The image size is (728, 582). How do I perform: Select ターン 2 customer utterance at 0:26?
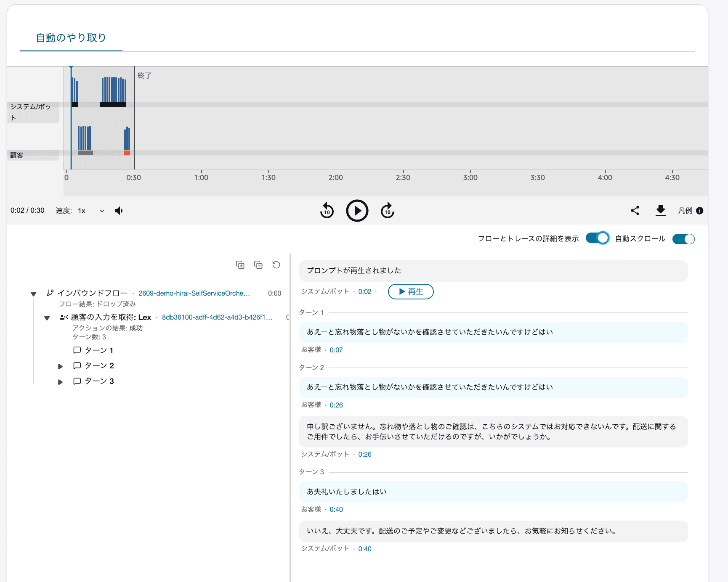tap(493, 387)
